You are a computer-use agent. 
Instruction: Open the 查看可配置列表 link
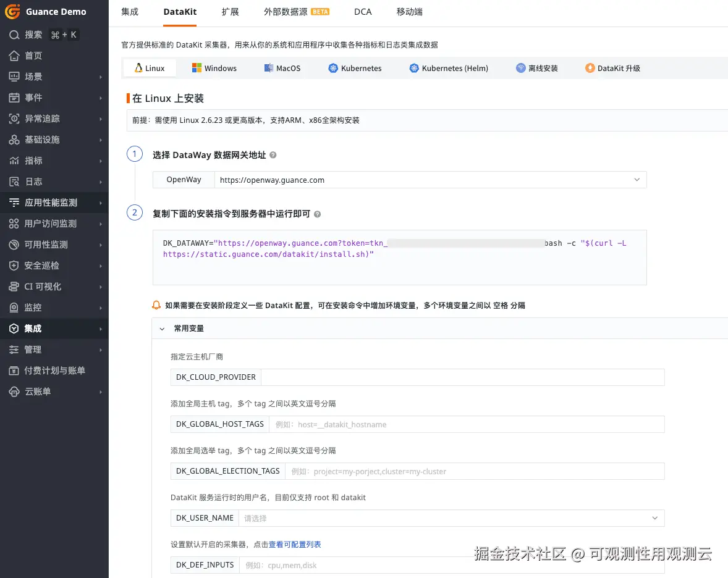[295, 544]
